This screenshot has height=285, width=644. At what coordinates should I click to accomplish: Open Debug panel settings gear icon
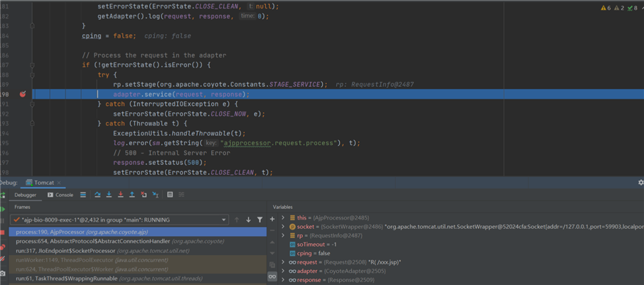coord(640,183)
